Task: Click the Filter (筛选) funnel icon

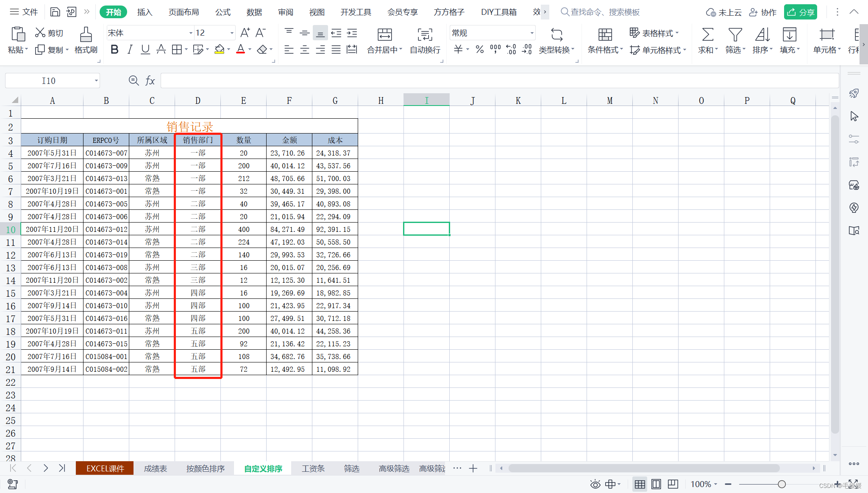Action: click(x=735, y=35)
